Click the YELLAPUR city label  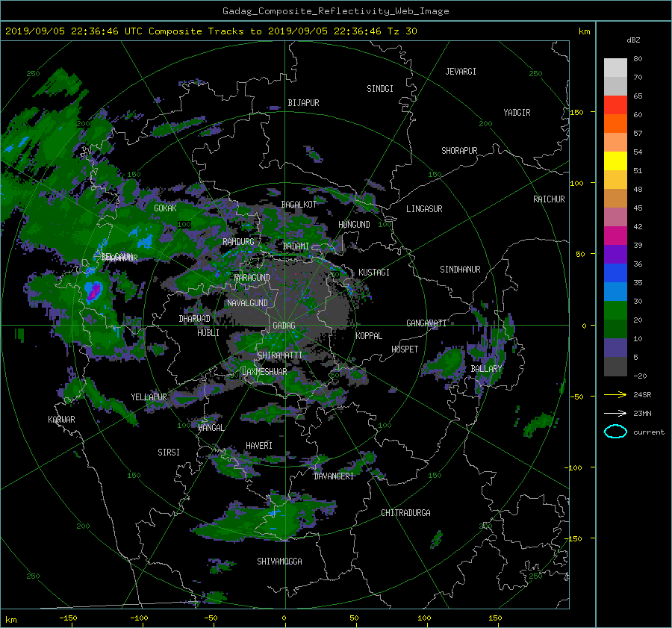[x=149, y=397]
